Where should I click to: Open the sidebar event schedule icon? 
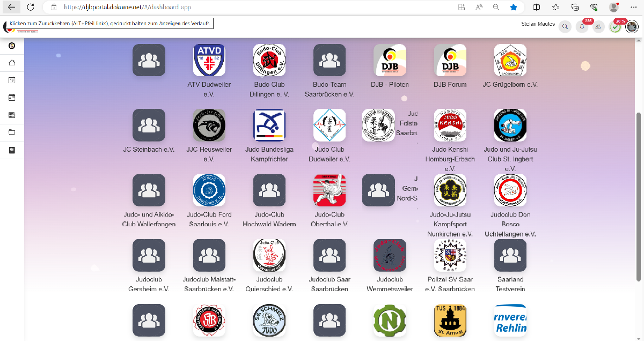(x=12, y=98)
